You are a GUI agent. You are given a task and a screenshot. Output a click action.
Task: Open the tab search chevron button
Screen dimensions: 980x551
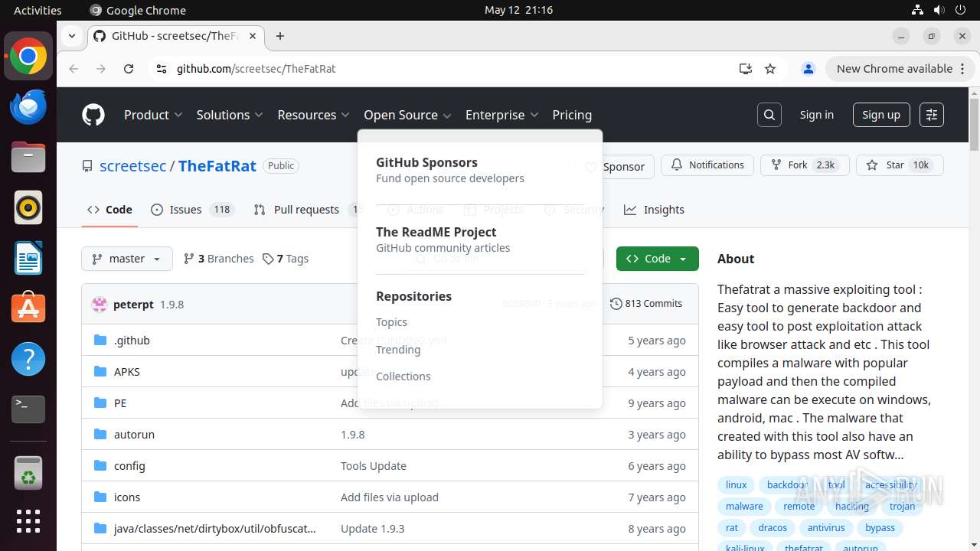(71, 36)
